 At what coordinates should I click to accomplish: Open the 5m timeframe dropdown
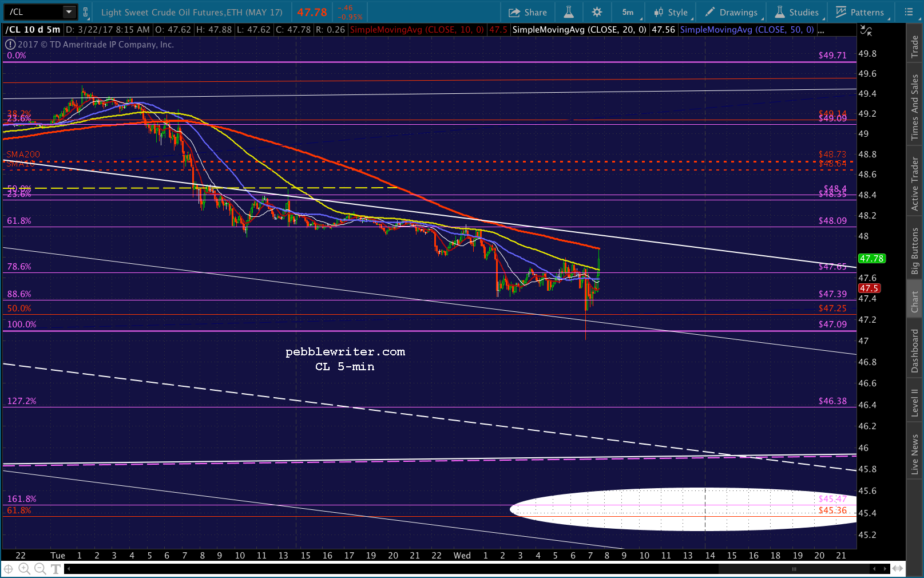pyautogui.click(x=629, y=12)
